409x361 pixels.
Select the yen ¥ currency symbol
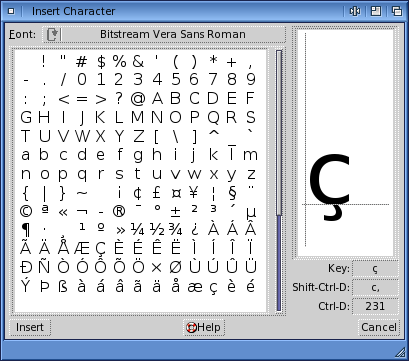(194, 192)
